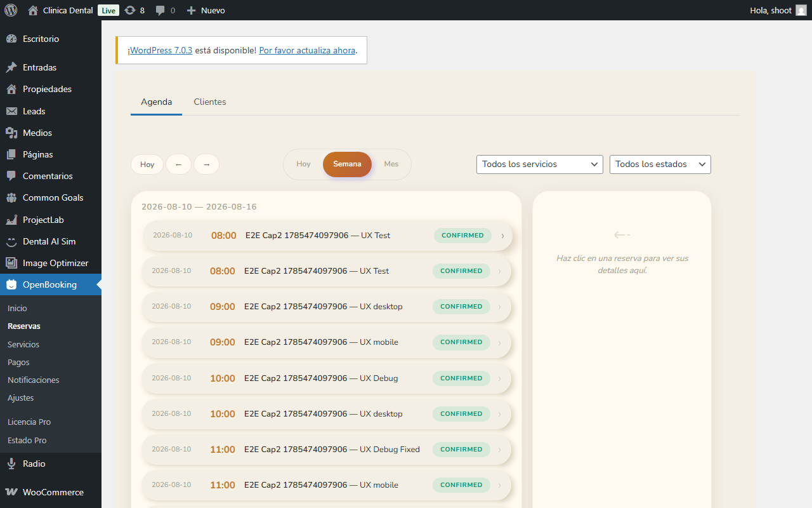Click the Image Optimizer icon
The width and height of the screenshot is (812, 508).
11,263
